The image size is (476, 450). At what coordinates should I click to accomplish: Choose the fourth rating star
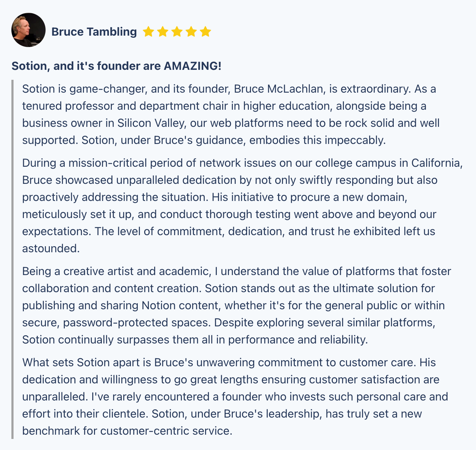pyautogui.click(x=191, y=32)
